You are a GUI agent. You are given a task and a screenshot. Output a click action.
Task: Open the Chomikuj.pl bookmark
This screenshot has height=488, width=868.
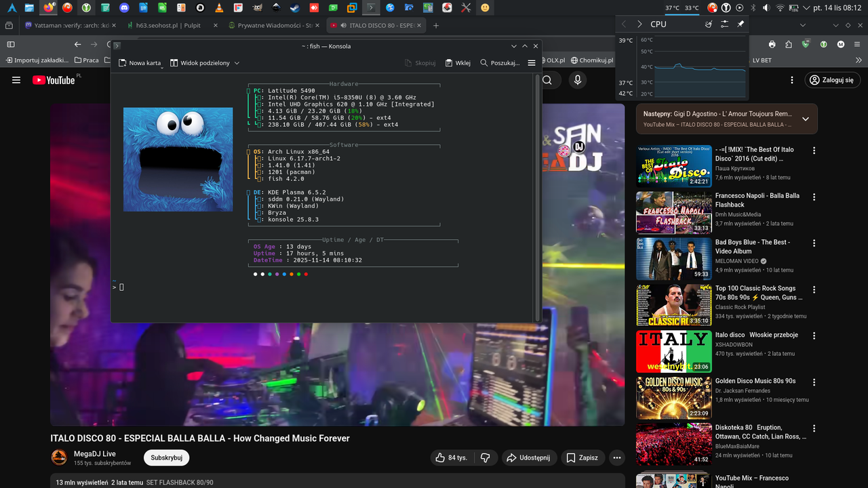click(591, 60)
